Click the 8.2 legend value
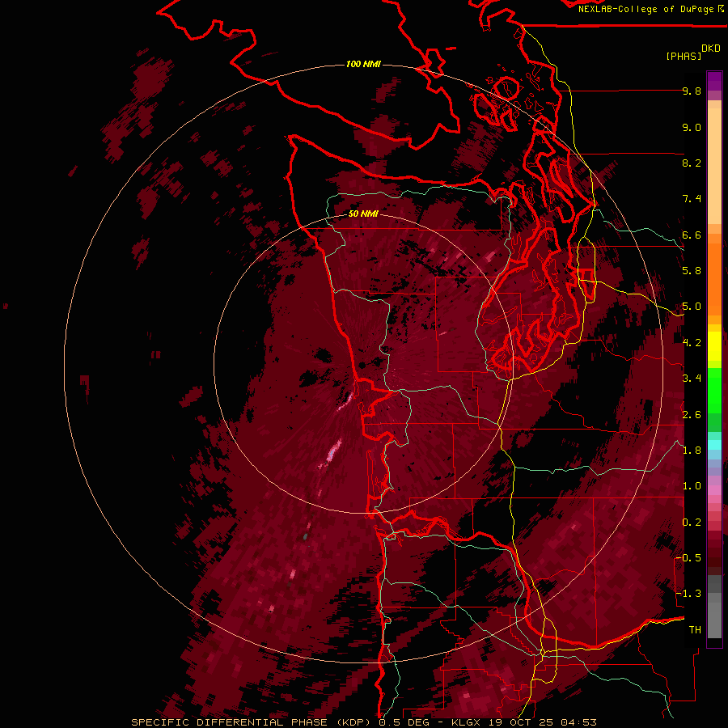 (692, 163)
